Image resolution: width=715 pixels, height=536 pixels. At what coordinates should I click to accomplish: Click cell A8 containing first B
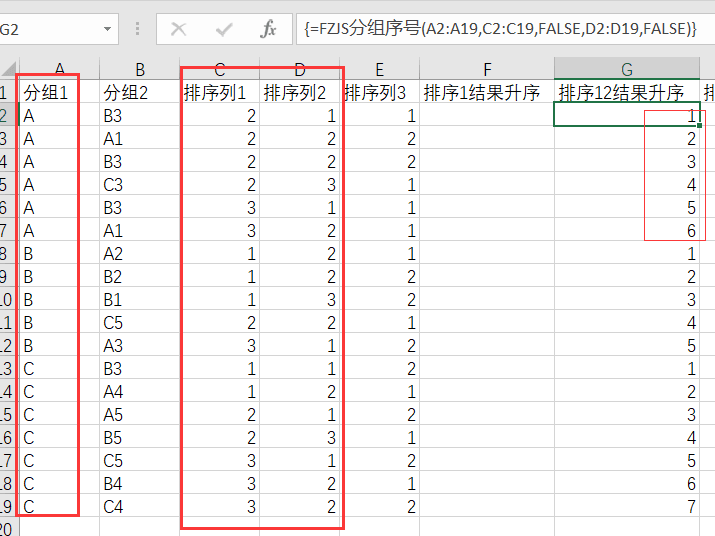pyautogui.click(x=59, y=254)
